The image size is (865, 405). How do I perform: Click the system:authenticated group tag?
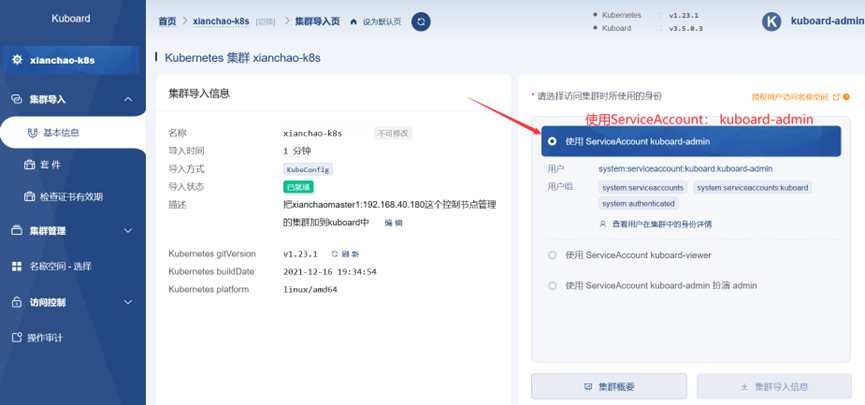click(x=638, y=204)
